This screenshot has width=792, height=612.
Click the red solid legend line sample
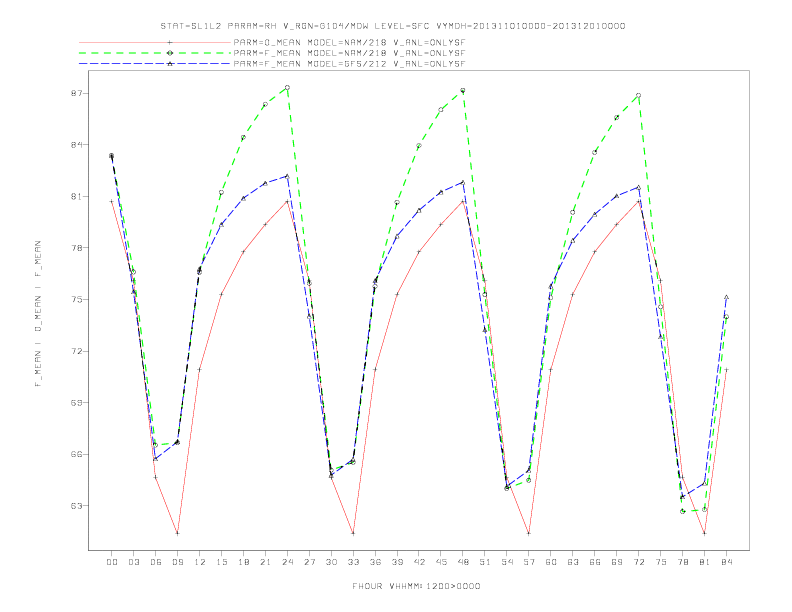[155, 43]
